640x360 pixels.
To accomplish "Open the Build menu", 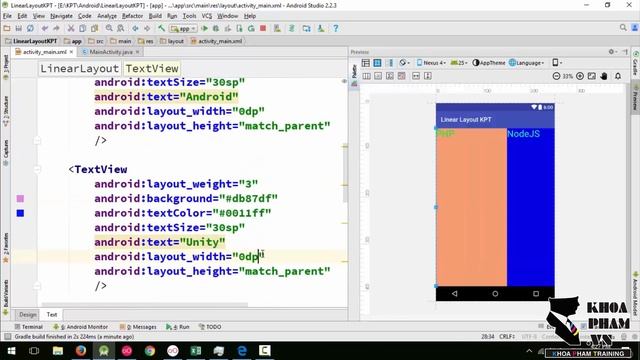I will pos(155,16).
